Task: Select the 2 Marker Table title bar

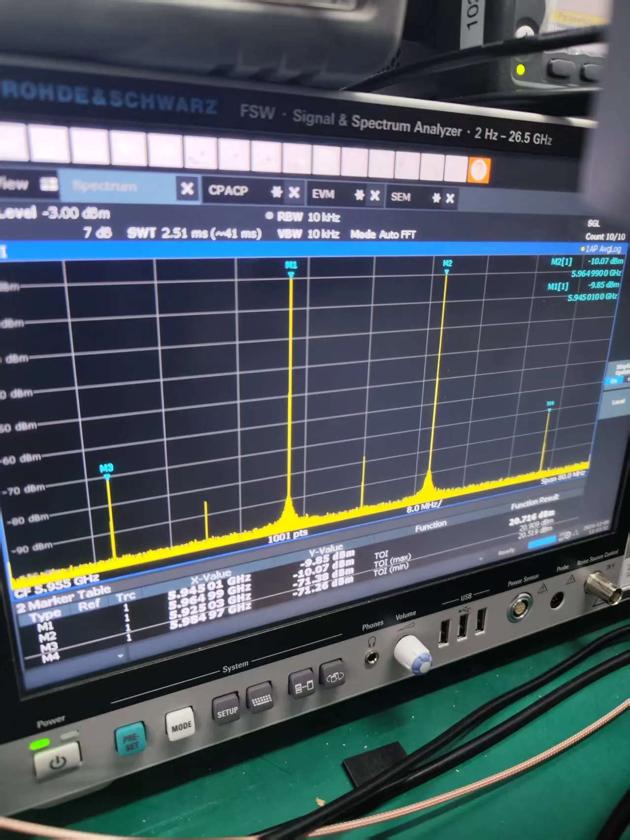Action: pos(63,597)
